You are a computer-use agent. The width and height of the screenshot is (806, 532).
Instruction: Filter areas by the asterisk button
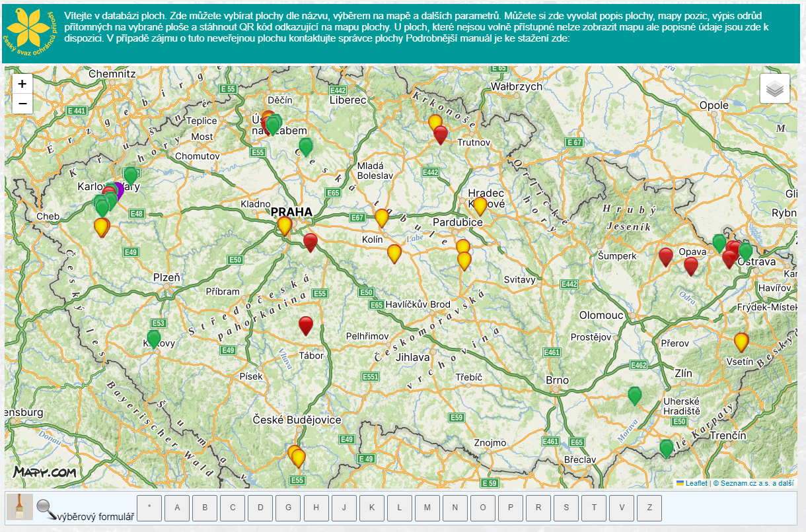tap(149, 508)
